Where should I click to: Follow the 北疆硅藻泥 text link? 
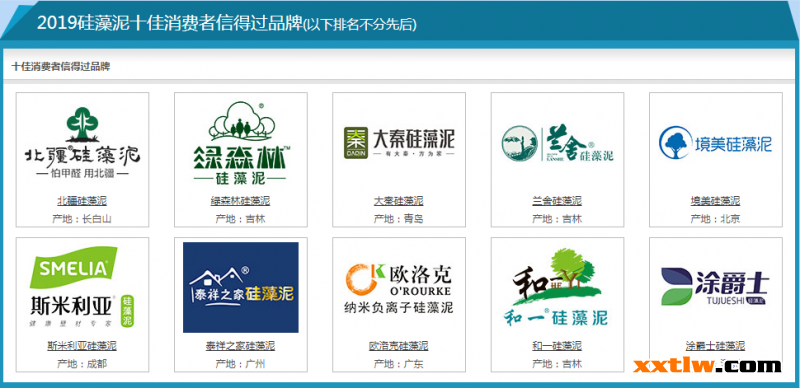pyautogui.click(x=82, y=201)
